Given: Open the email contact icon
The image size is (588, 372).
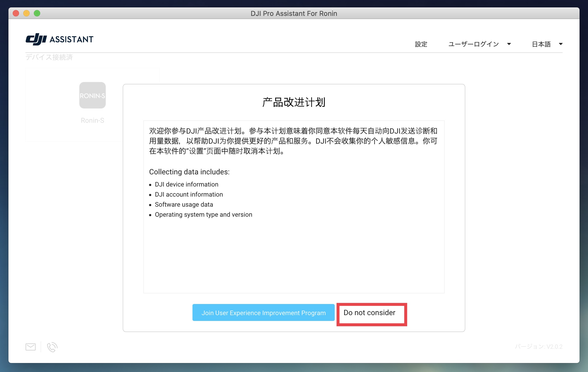Looking at the screenshot, I should pyautogui.click(x=31, y=347).
